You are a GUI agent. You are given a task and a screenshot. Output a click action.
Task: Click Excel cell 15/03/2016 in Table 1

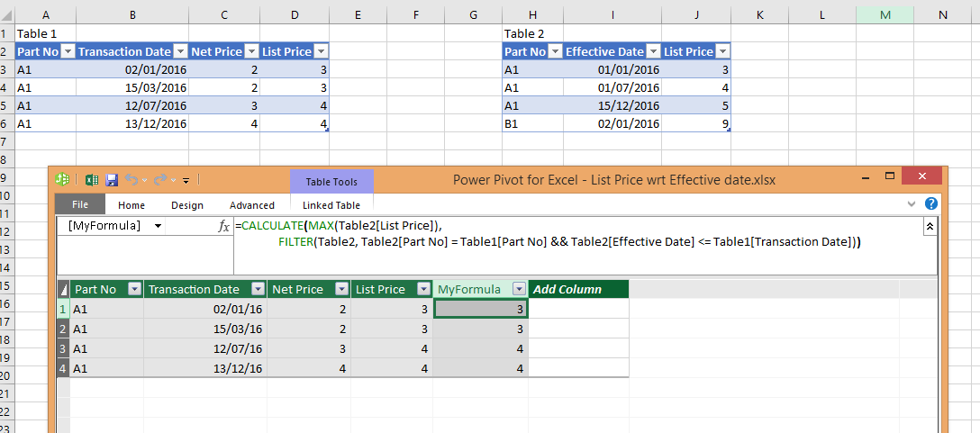point(132,87)
